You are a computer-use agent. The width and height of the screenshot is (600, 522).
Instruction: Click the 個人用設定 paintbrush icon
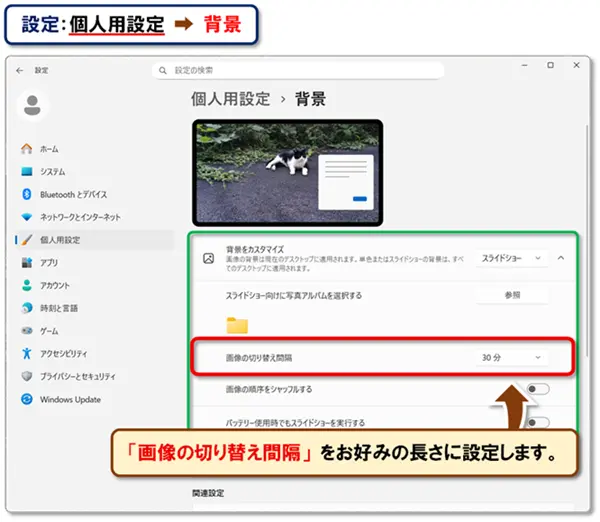[26, 240]
